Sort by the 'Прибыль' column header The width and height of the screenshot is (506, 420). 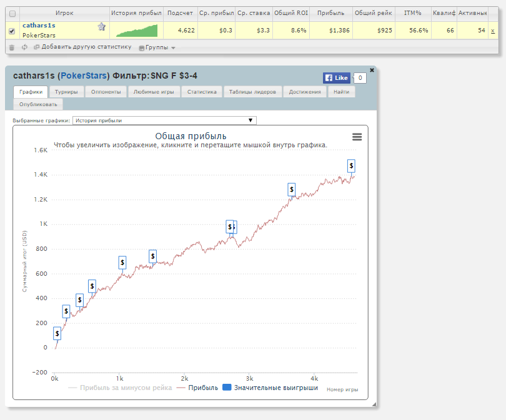tap(330, 13)
